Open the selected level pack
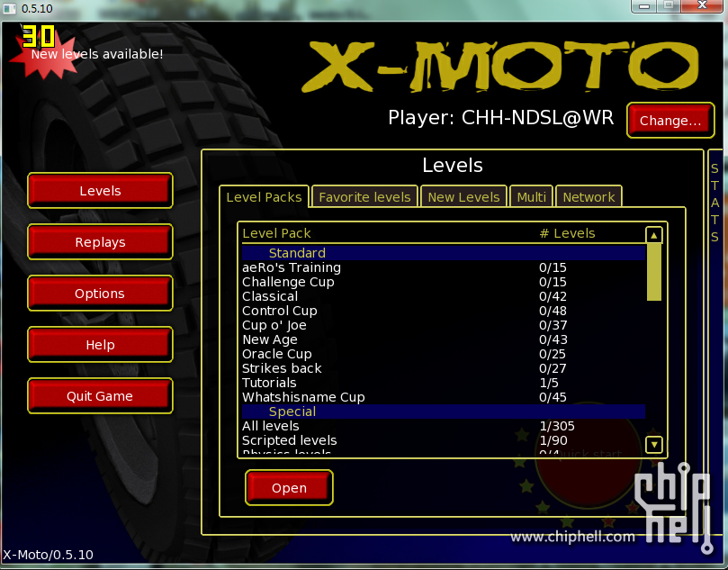Screen dimensions: 728x570 click(x=289, y=488)
